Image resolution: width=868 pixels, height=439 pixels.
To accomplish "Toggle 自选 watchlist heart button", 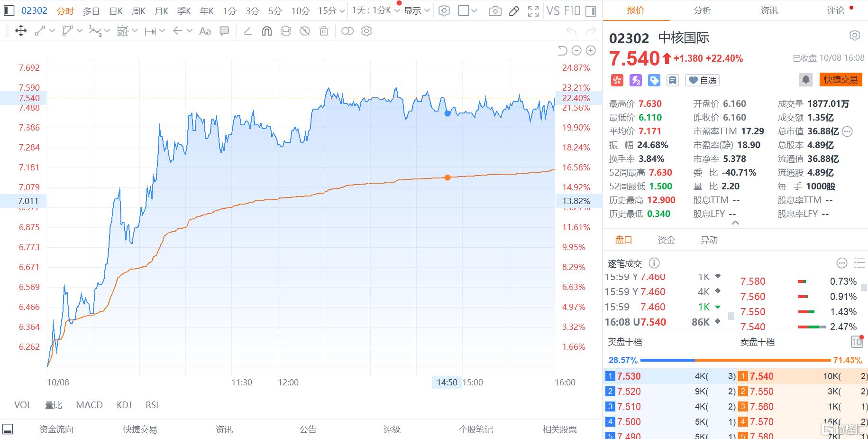I will [703, 80].
